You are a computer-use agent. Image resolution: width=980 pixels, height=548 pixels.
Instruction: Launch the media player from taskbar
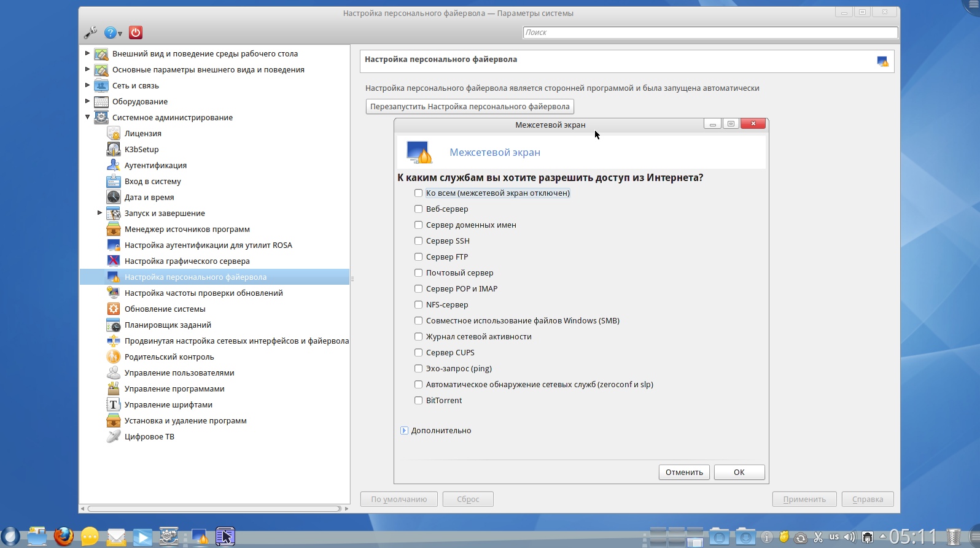coord(142,537)
